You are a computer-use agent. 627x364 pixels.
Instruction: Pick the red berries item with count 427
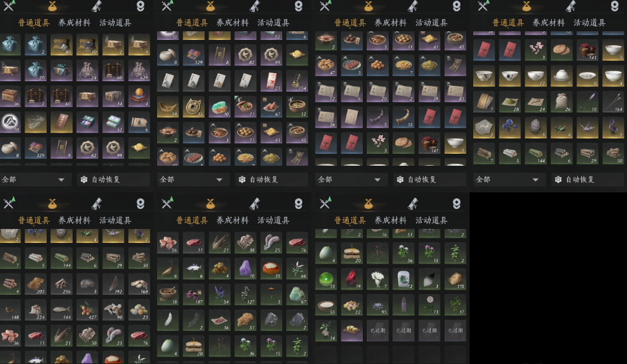click(x=87, y=309)
